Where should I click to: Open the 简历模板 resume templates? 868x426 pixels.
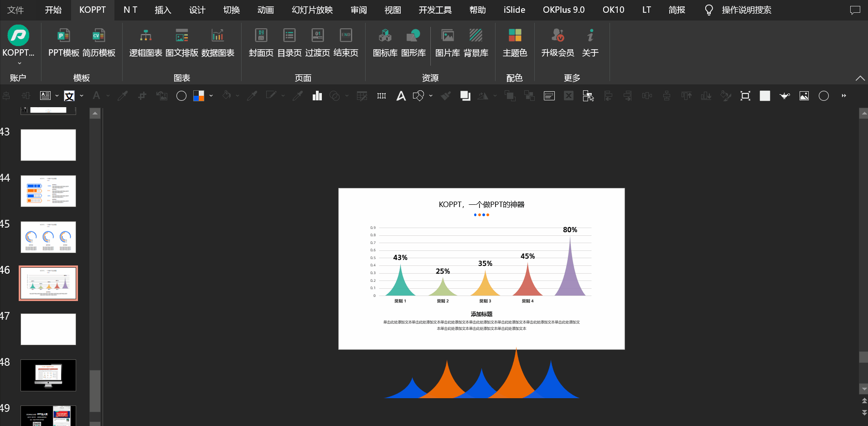[99, 42]
